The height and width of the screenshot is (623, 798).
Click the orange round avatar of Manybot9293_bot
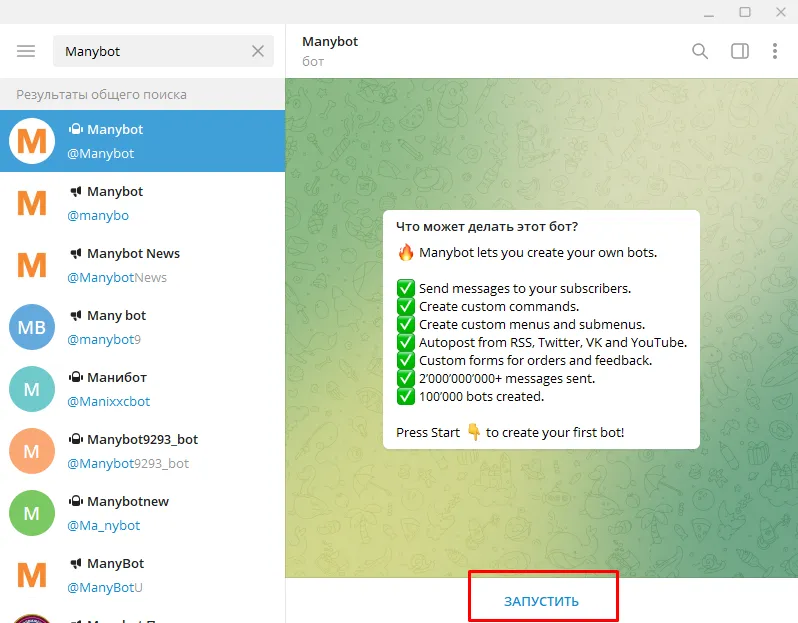click(x=32, y=451)
